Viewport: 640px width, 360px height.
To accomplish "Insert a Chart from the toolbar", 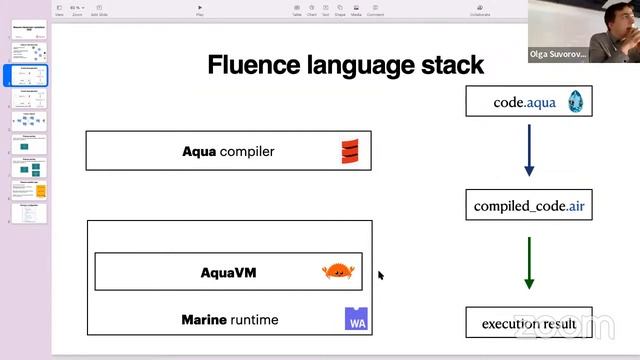I will click(x=311, y=10).
